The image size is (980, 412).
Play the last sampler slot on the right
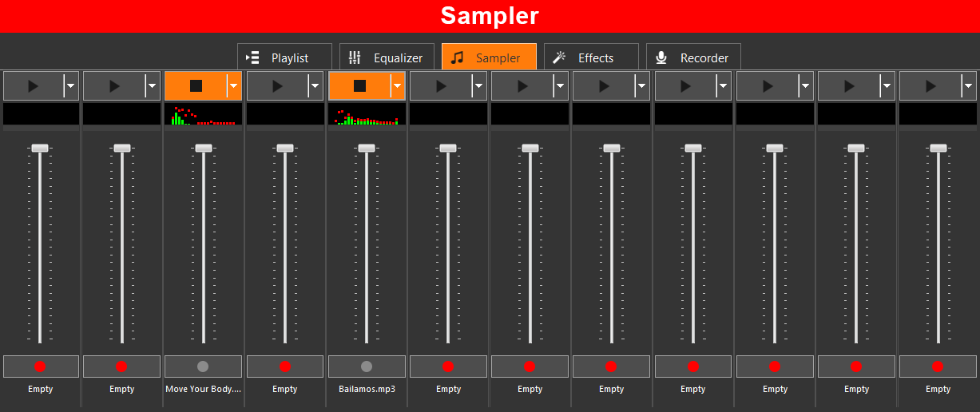930,85
